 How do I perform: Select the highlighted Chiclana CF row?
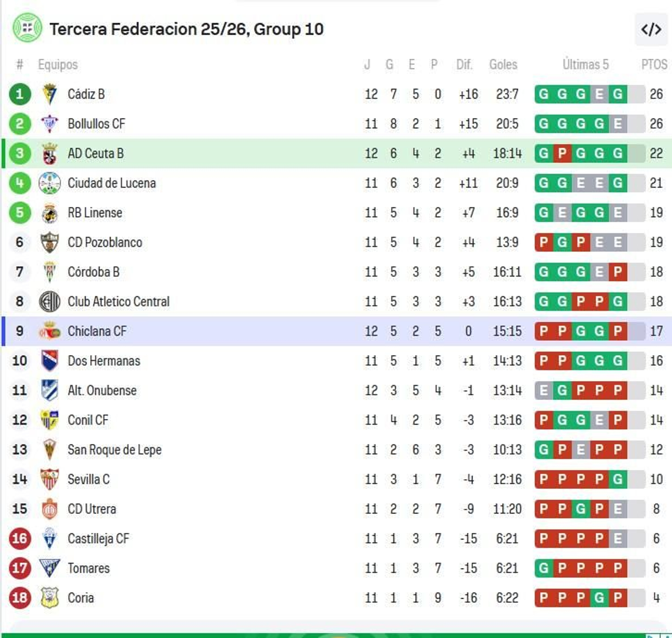point(294,331)
